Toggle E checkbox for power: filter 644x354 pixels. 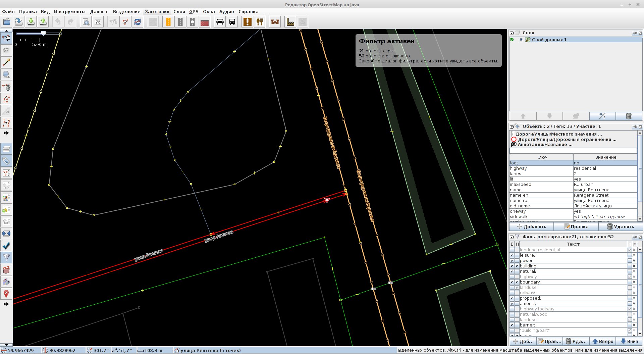(x=512, y=261)
